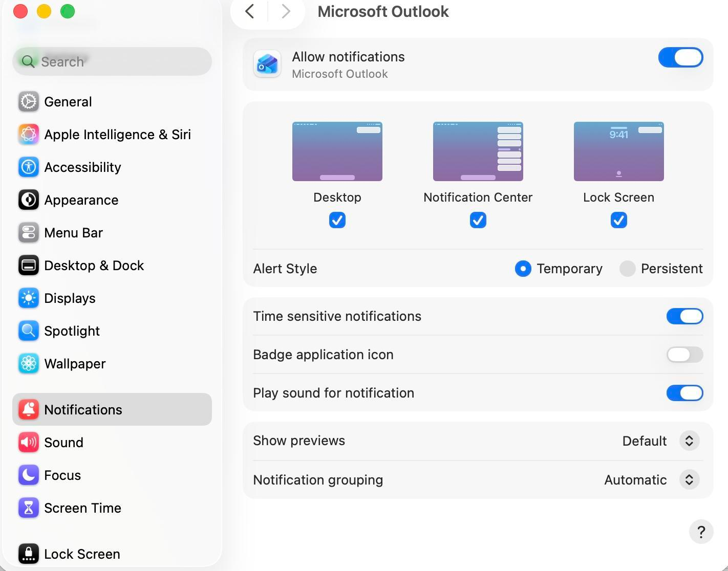This screenshot has width=728, height=571.
Task: Enable Badge application icon switch
Action: click(685, 355)
